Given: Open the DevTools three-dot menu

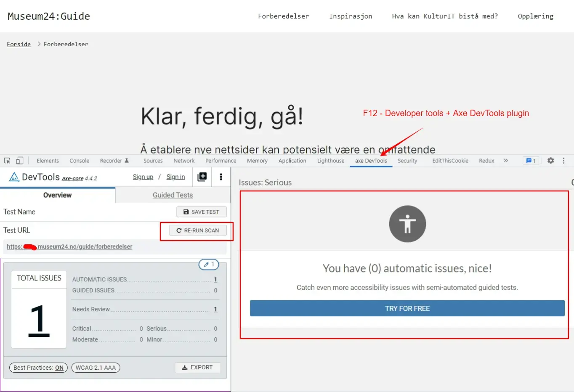Looking at the screenshot, I should (x=563, y=161).
